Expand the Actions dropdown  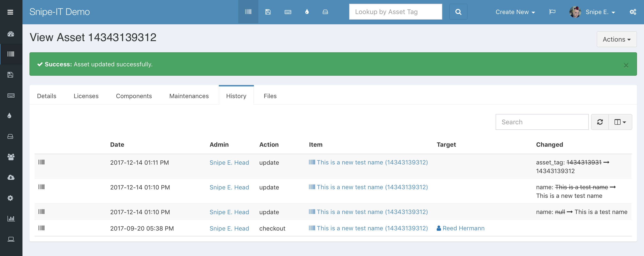[x=616, y=39]
